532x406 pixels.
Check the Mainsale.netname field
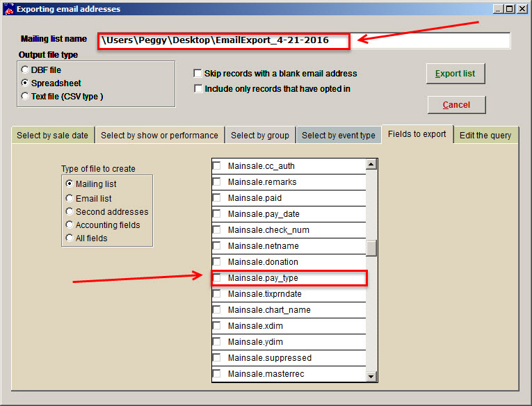pos(216,245)
